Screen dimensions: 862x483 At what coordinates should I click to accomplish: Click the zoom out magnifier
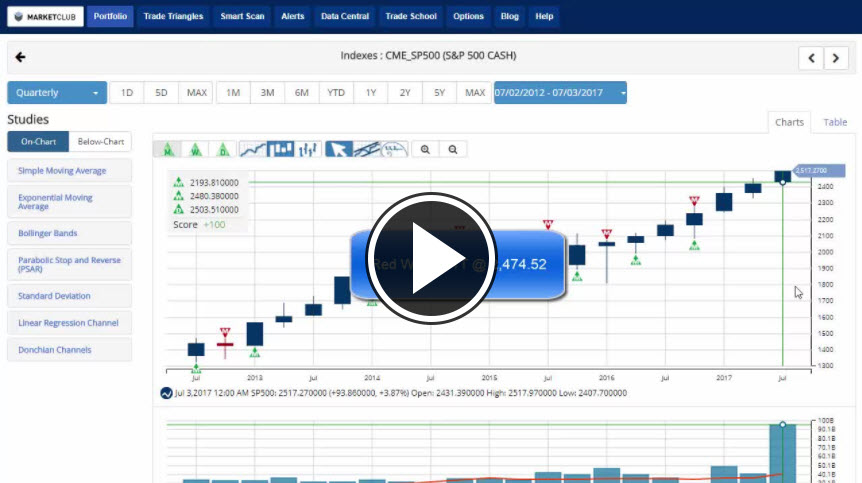(453, 149)
